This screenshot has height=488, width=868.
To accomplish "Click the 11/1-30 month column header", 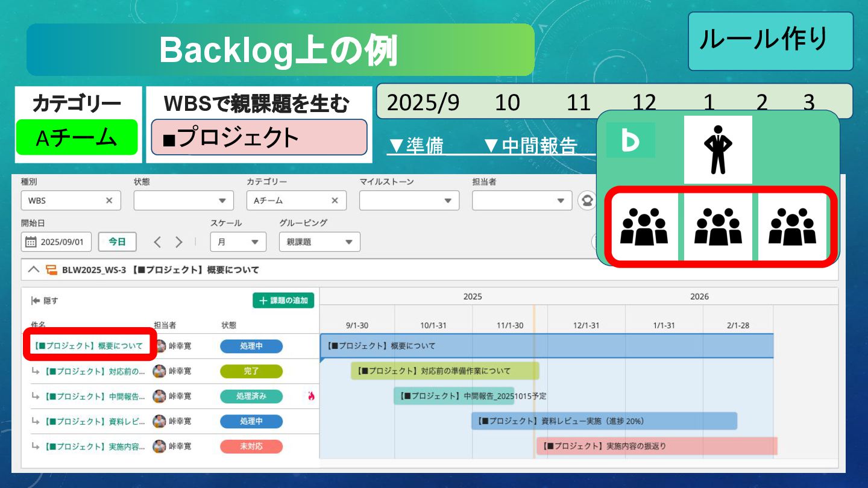I will (511, 325).
